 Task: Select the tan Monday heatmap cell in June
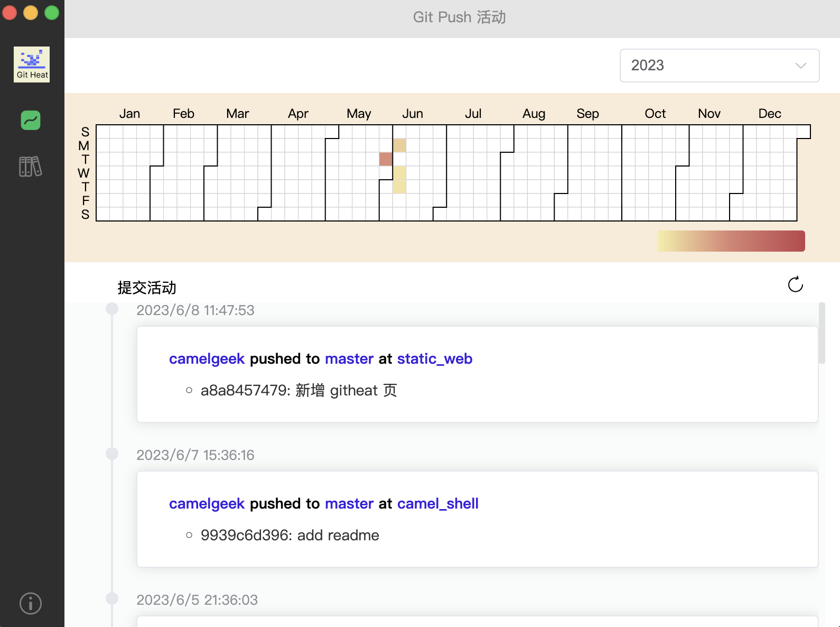399,145
